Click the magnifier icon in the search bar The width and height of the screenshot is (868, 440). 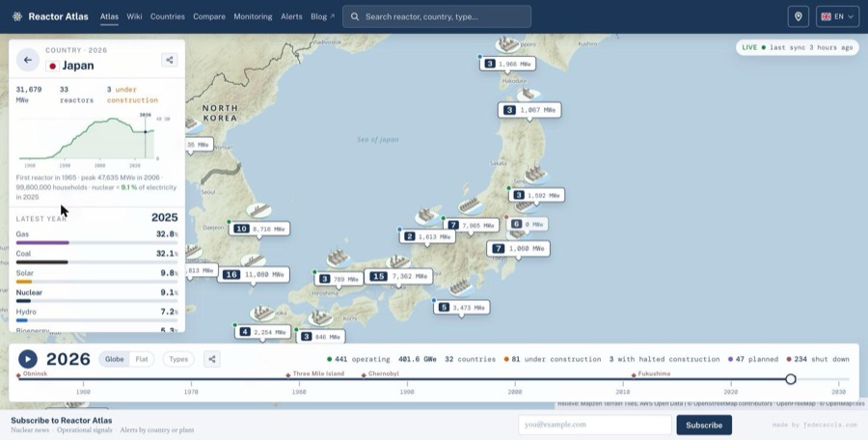tap(355, 16)
